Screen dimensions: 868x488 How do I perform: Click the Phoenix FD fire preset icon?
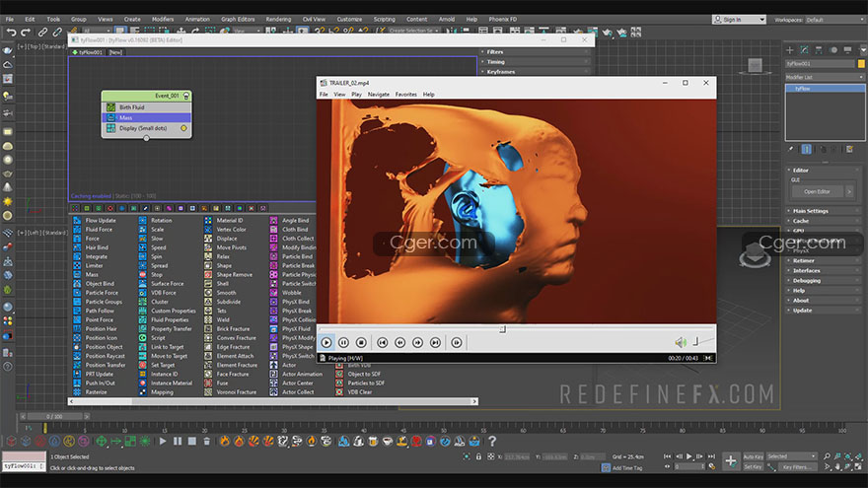[x=225, y=441]
